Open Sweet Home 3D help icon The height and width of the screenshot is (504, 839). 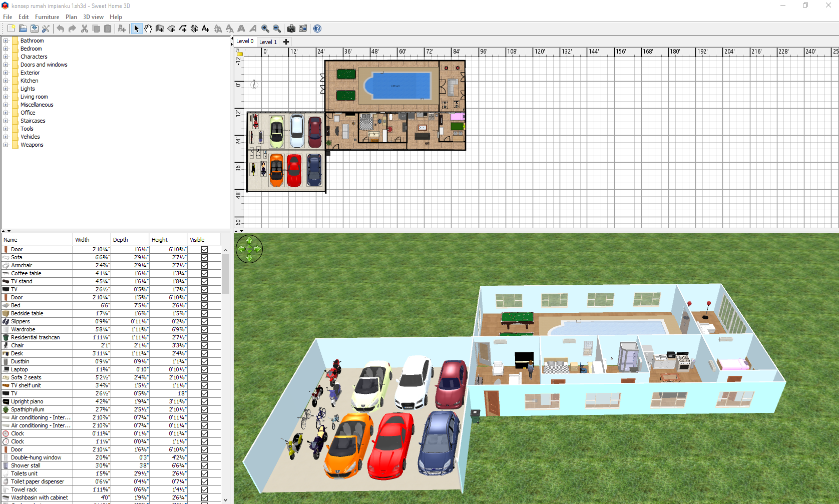coord(317,29)
